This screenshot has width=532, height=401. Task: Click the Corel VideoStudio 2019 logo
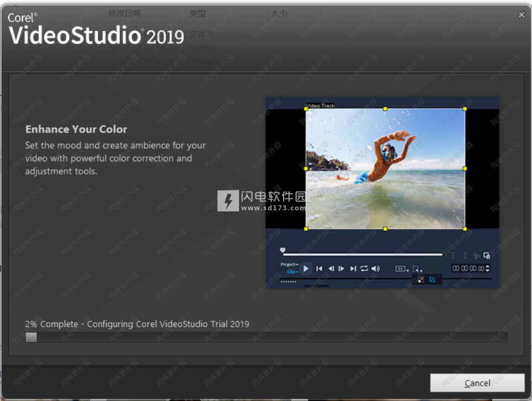coord(96,29)
